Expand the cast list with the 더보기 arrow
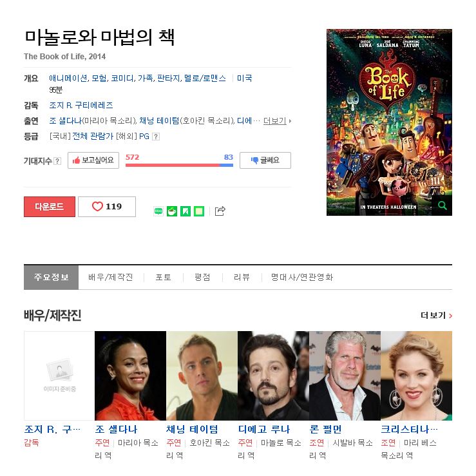Image resolution: width=476 pixels, height=476 pixels. point(277,121)
